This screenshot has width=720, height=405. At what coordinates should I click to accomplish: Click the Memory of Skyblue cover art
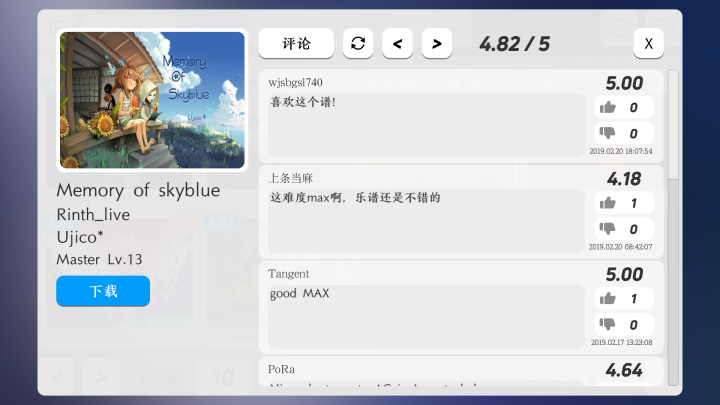tap(152, 100)
